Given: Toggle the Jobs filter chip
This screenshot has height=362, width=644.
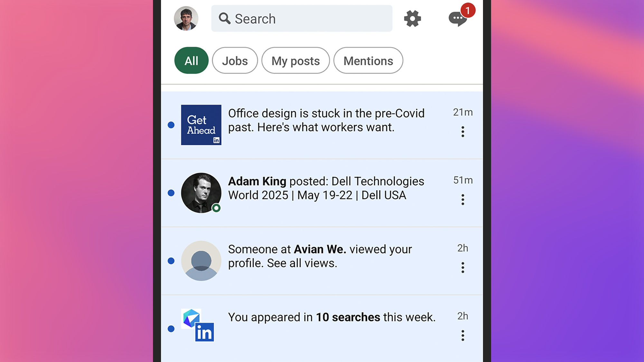Looking at the screenshot, I should click(x=235, y=60).
